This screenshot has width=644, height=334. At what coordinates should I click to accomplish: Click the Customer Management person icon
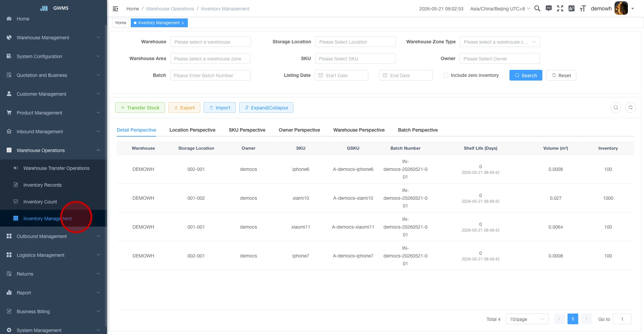tap(9, 94)
